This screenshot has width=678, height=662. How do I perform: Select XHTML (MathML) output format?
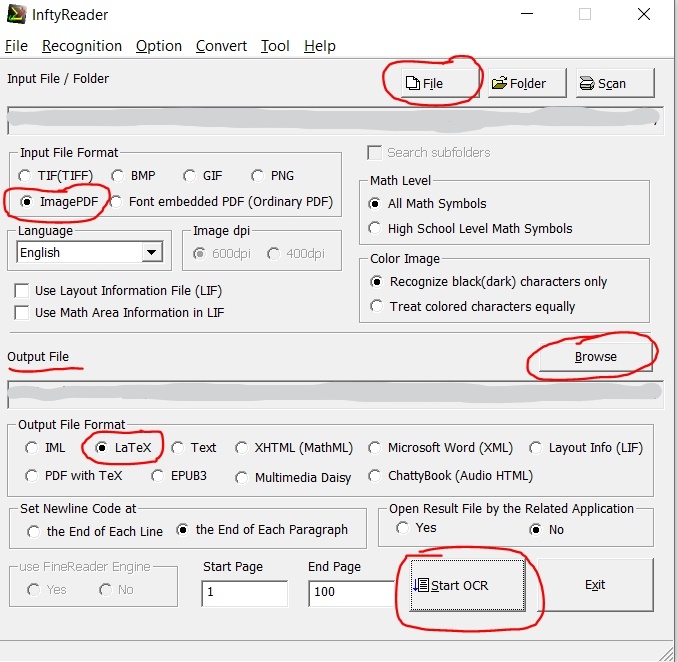click(294, 448)
